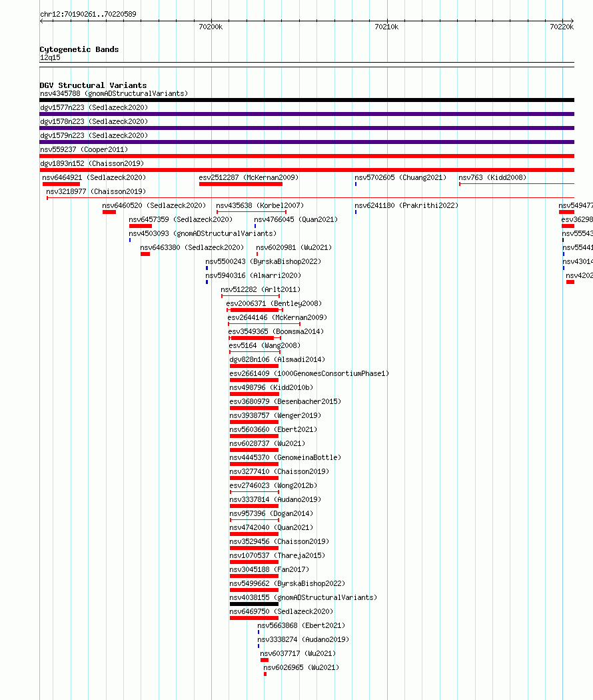Click nsv4503093 gnomADStructuralVariants label
Viewport: 593px width, 700px height.
[203, 233]
